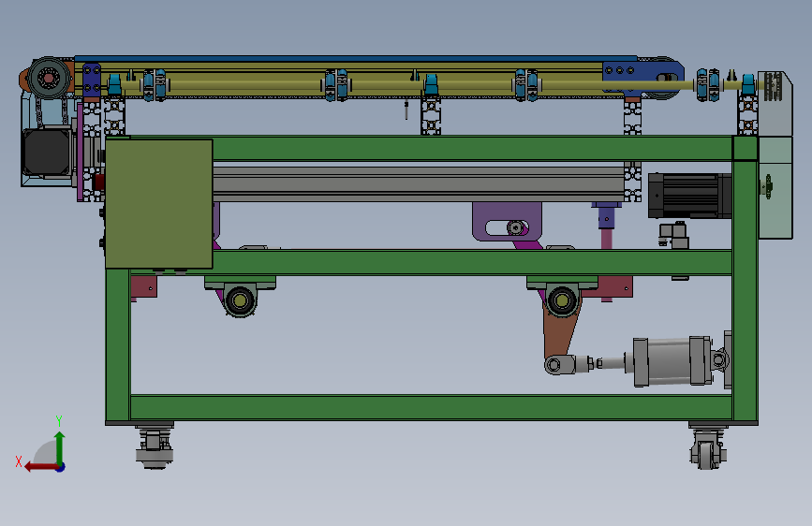812x526 pixels.
Task: Select the black motor inside right frame
Action: click(x=689, y=196)
